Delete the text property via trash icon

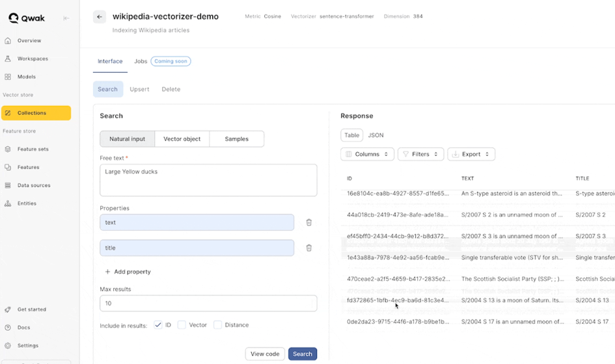point(308,222)
